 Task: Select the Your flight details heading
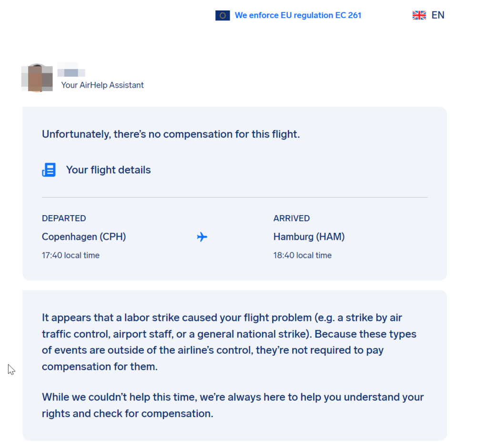pos(108,170)
